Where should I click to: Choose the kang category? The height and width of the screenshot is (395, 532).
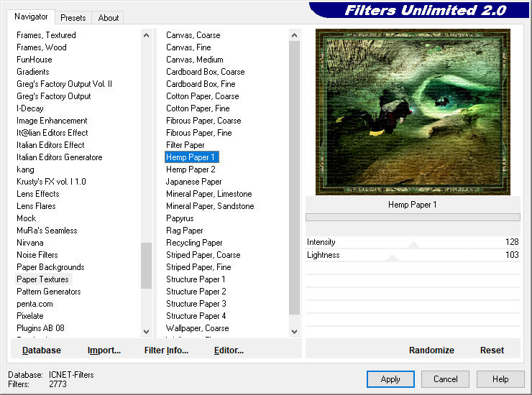[25, 169]
